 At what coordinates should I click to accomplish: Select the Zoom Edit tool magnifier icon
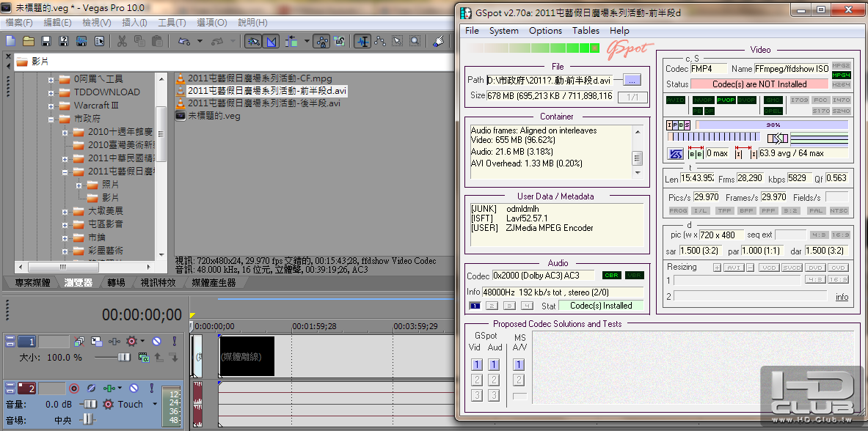click(415, 41)
